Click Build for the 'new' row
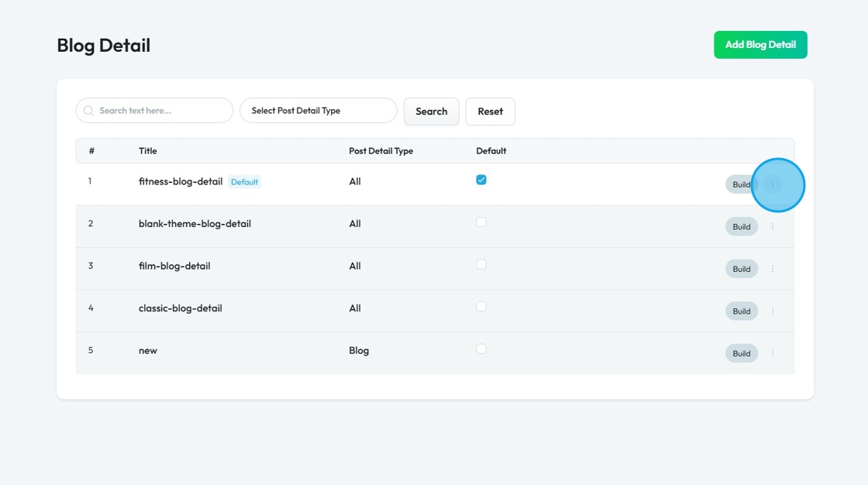The width and height of the screenshot is (868, 485). point(741,353)
